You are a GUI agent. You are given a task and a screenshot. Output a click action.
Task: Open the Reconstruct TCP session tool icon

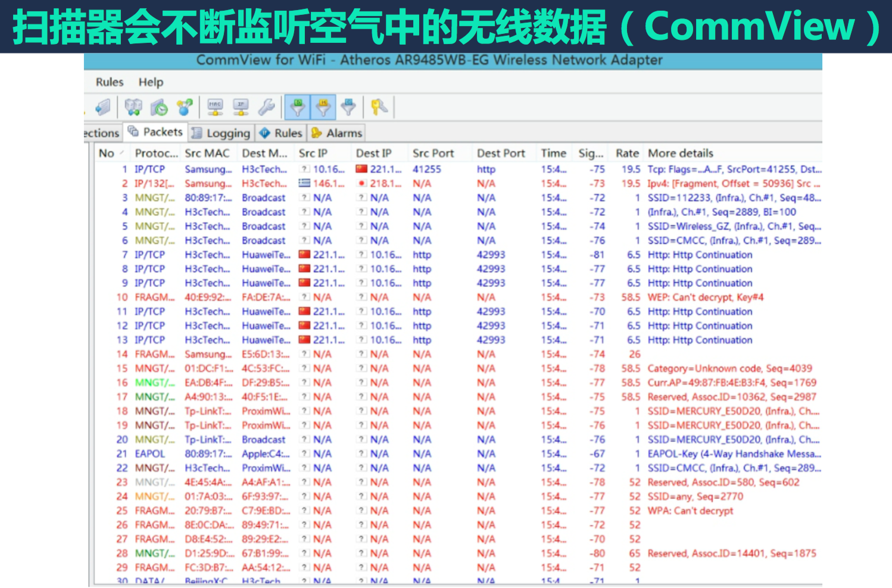[133, 107]
